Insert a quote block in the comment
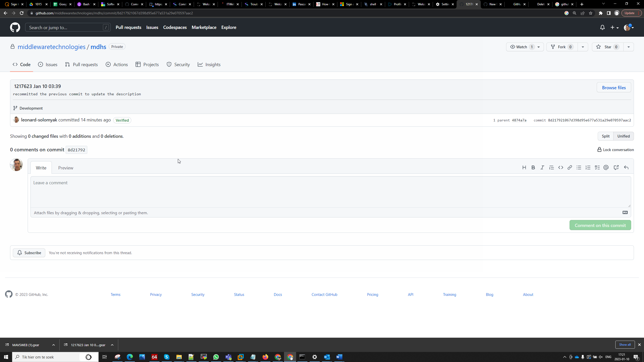This screenshot has width=644, height=362. pyautogui.click(x=551, y=167)
